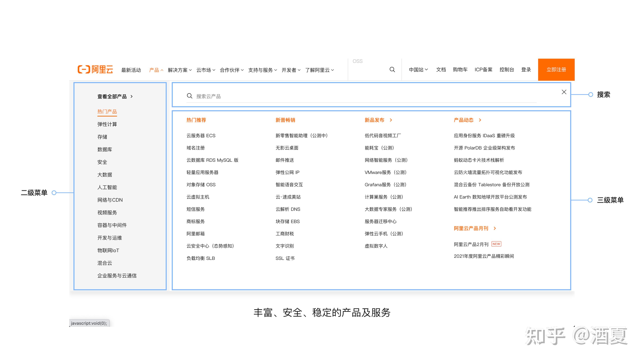
Task: Select the 数据库 category
Action: pyautogui.click(x=104, y=149)
